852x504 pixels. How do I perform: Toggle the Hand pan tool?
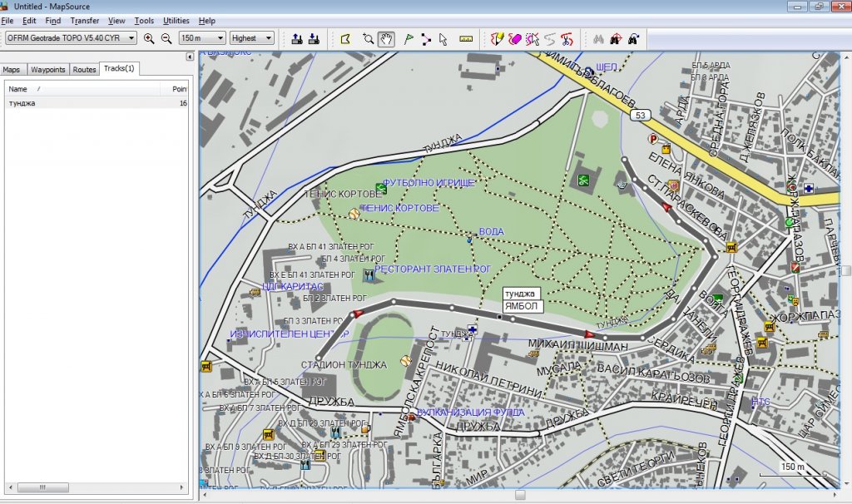click(x=386, y=38)
